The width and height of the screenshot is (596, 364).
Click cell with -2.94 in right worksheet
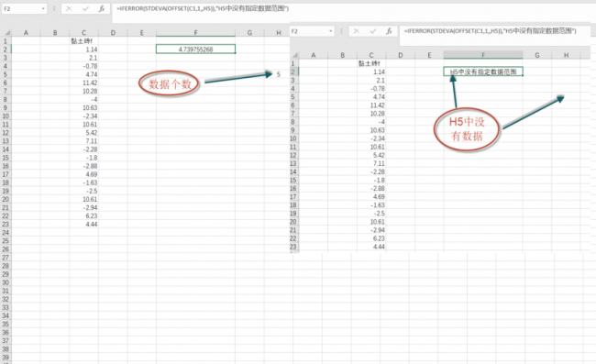click(371, 230)
